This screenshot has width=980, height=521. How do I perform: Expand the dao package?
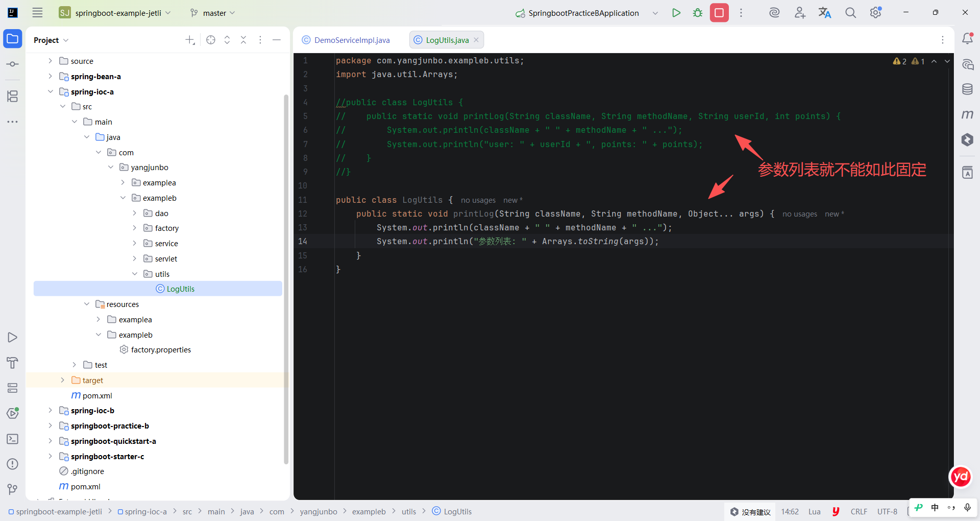135,213
